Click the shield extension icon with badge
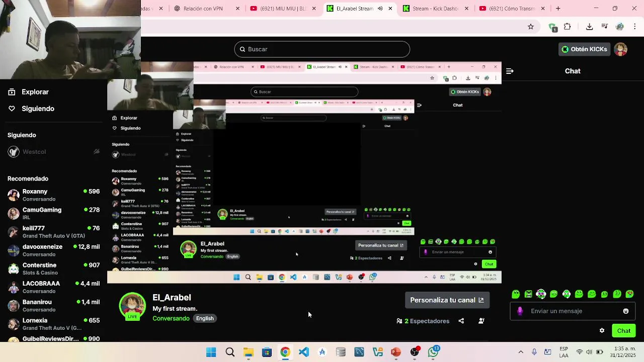 click(x=552, y=27)
